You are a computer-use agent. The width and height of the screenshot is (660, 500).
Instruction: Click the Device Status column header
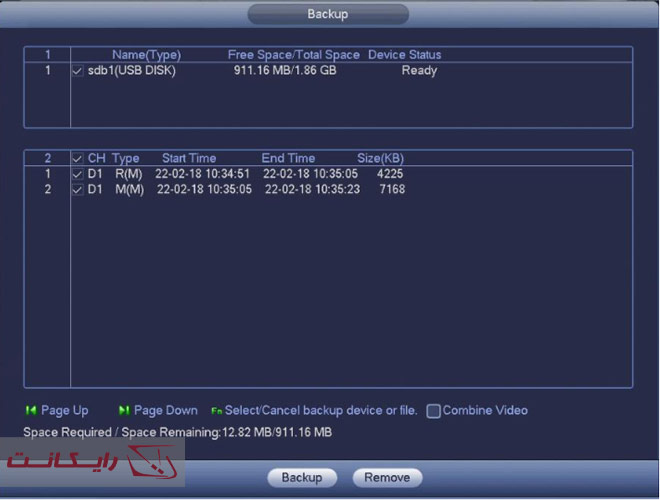pos(404,54)
